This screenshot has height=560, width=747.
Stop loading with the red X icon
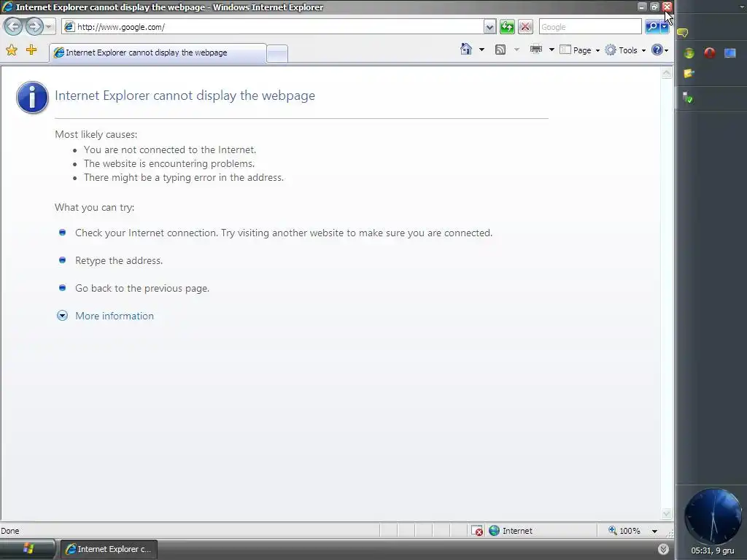coord(525,27)
